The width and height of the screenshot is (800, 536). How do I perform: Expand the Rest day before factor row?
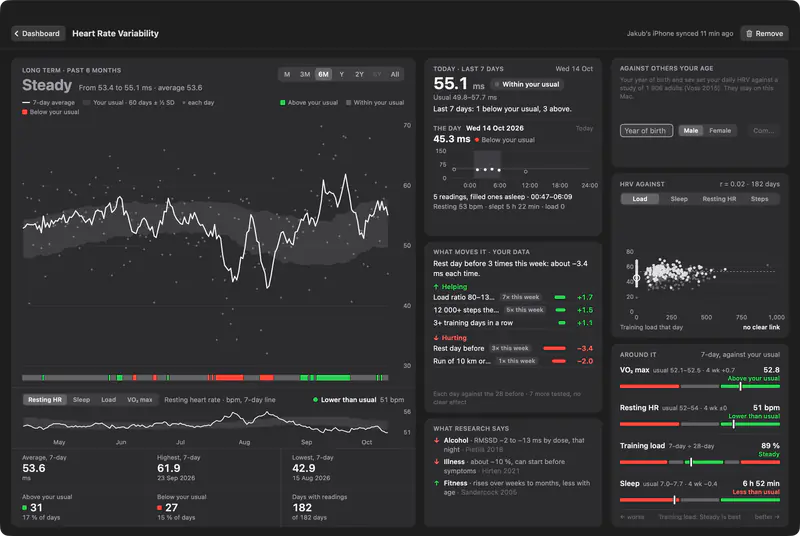coord(513,348)
